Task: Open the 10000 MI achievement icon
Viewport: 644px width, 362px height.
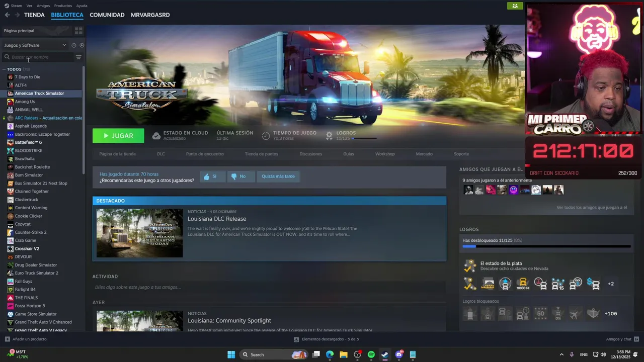Action: [523, 284]
